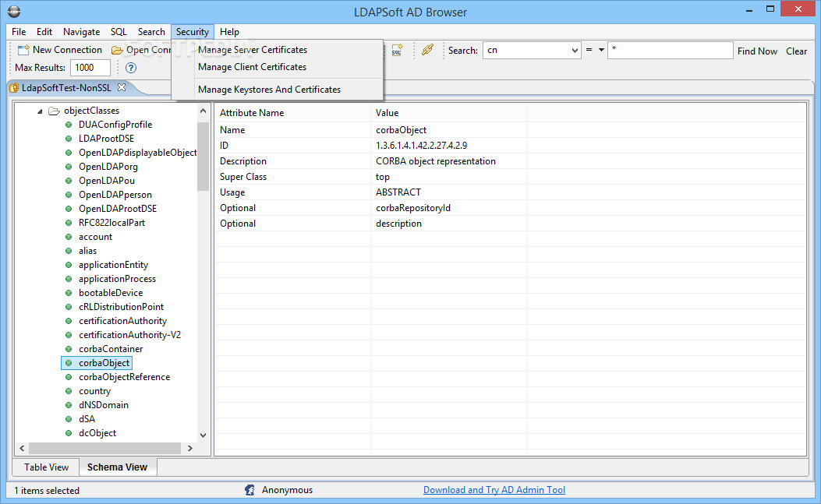Click the green icon beside dSA

coord(69,419)
